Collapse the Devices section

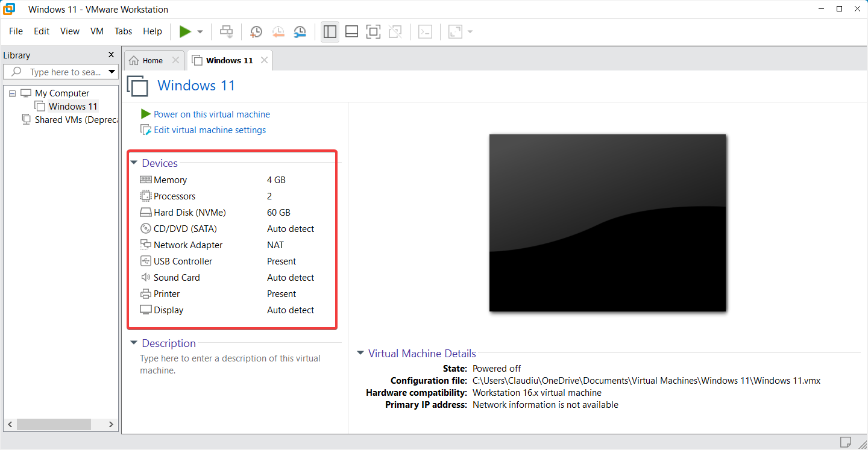(134, 163)
